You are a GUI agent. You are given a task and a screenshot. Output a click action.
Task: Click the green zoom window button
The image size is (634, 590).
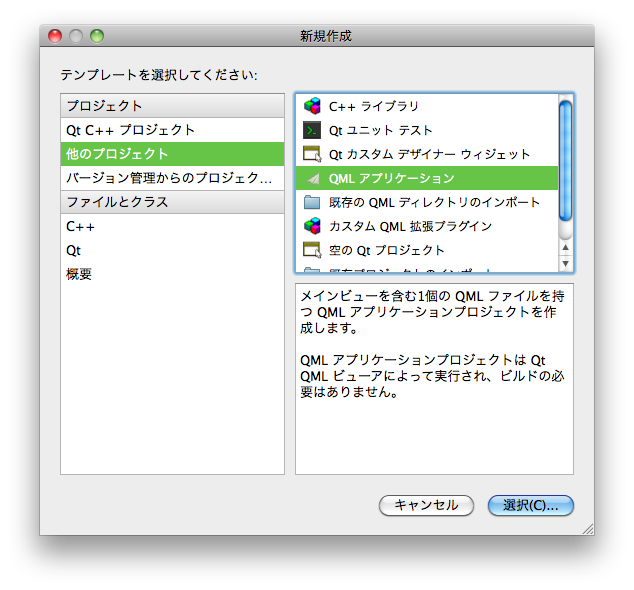coord(97,36)
